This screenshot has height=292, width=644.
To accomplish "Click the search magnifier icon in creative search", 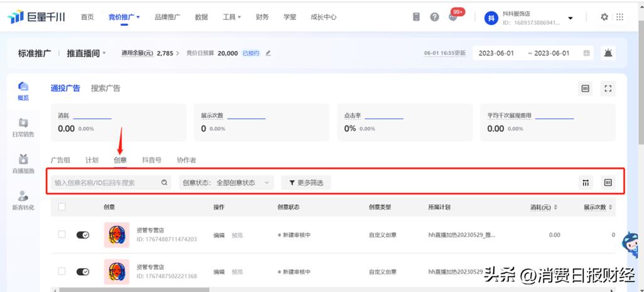I will (164, 183).
